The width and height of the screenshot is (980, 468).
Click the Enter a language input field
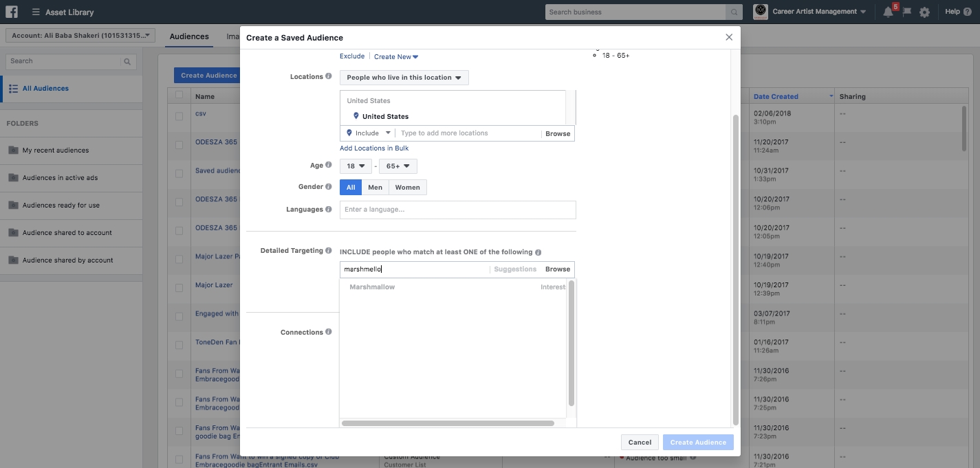pyautogui.click(x=457, y=210)
